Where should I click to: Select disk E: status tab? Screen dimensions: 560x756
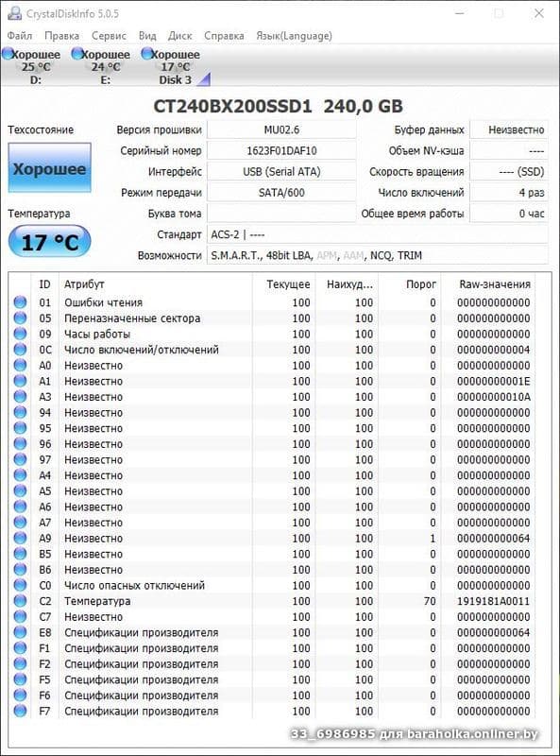coord(101,66)
